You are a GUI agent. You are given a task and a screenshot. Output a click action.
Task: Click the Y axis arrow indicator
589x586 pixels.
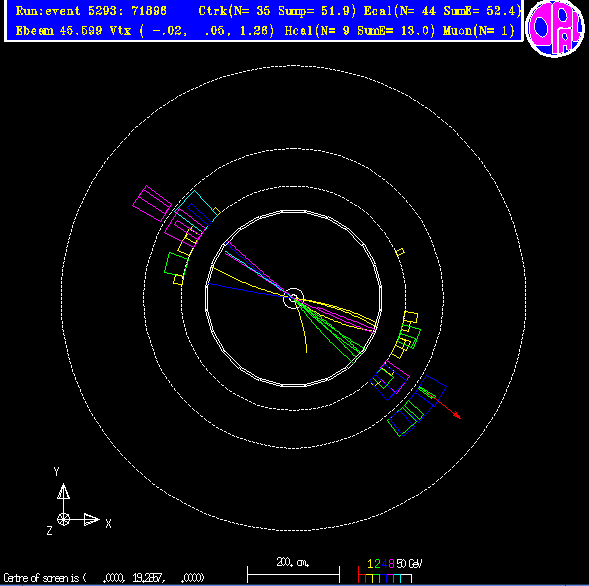click(x=63, y=491)
